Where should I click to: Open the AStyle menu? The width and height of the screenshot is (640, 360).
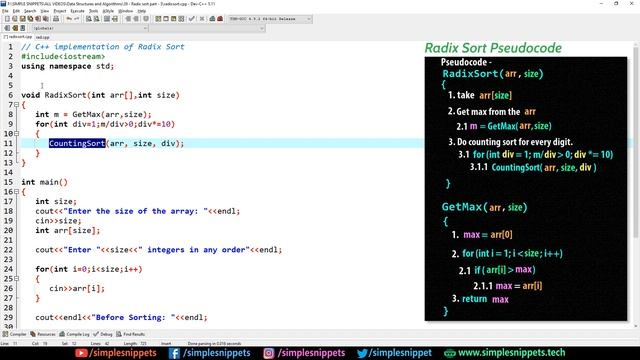point(108,11)
